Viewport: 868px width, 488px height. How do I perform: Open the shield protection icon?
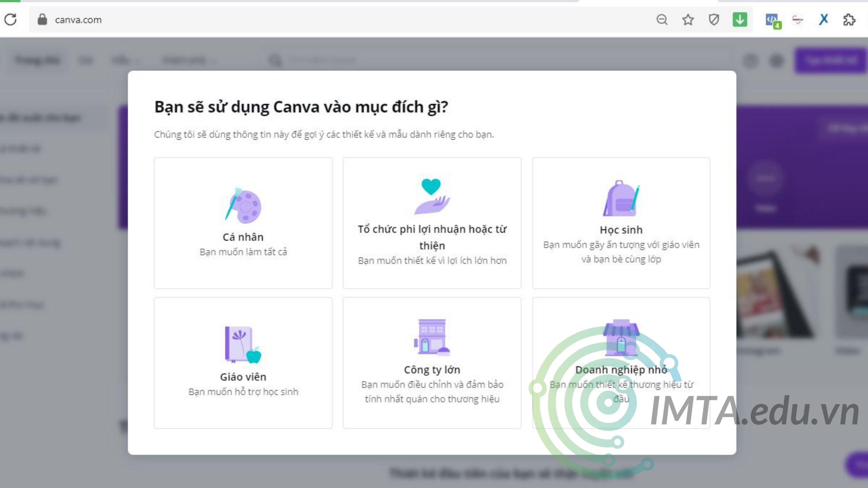[x=714, y=20]
